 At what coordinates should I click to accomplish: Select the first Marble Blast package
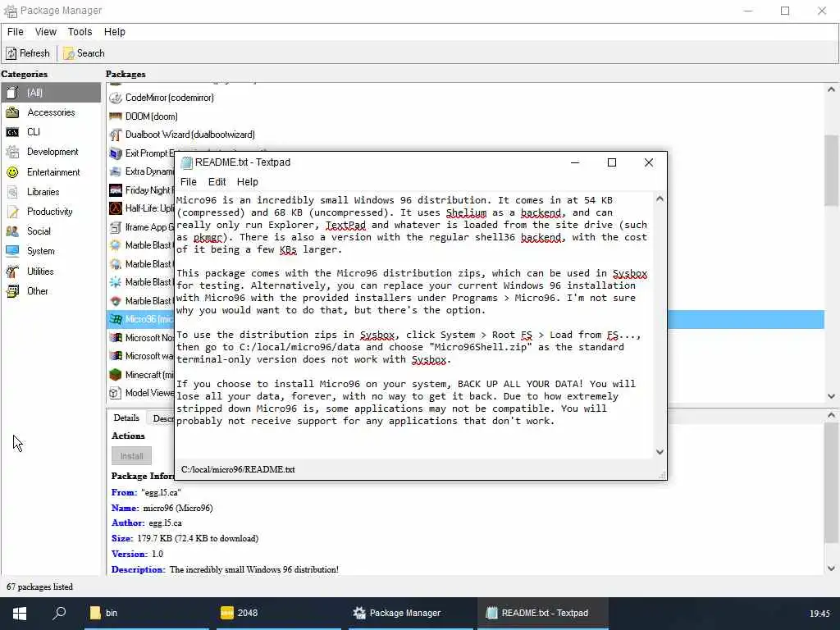pos(141,245)
